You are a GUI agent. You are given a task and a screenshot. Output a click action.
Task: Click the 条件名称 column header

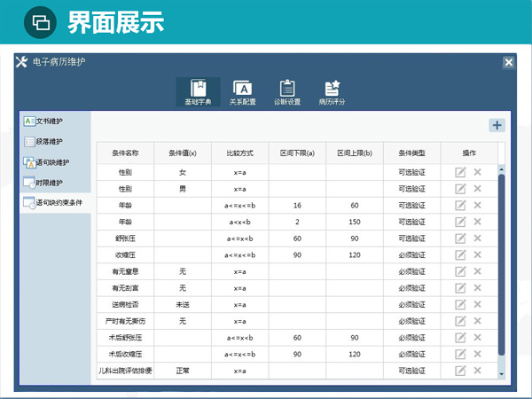(x=125, y=153)
